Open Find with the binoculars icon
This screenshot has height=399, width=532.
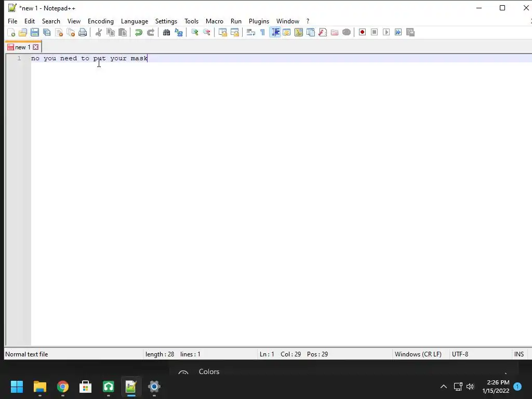click(x=166, y=32)
